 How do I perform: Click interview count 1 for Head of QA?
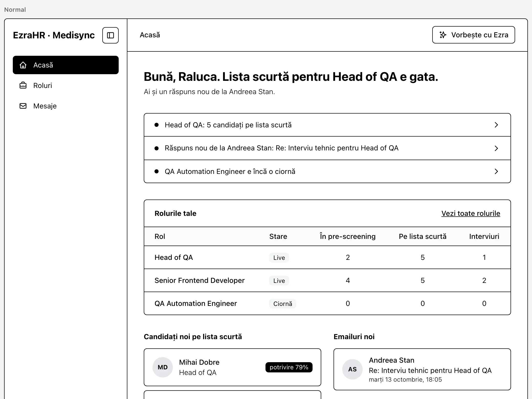coord(484,257)
